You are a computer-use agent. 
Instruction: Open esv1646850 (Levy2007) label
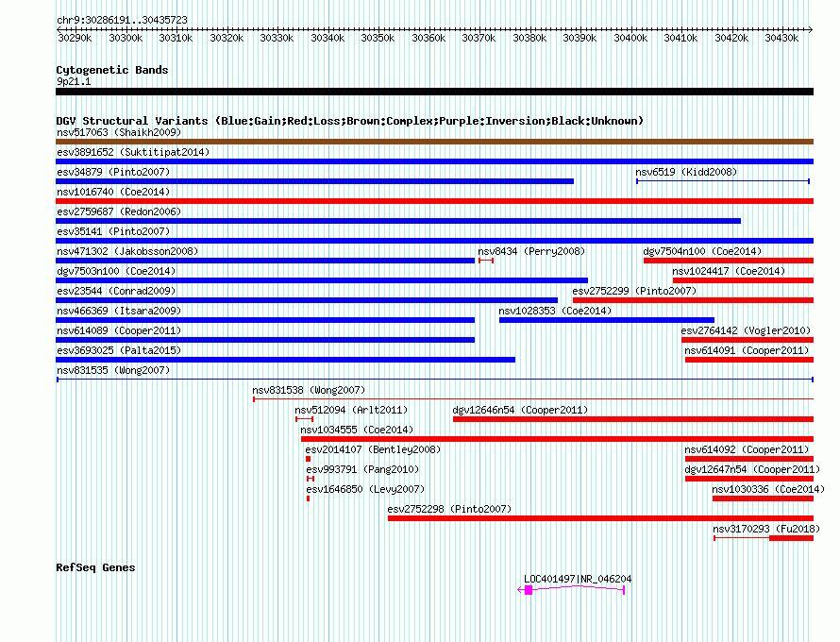(365, 489)
